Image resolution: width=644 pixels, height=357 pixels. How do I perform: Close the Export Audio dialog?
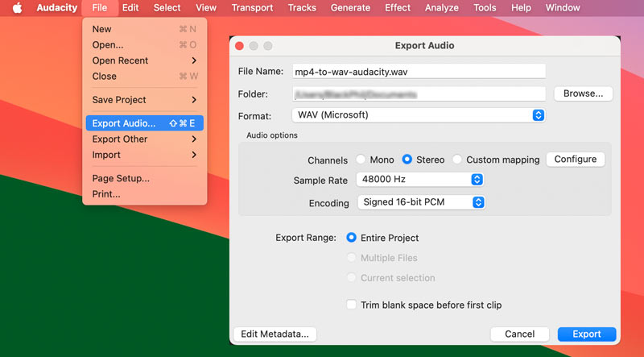click(x=239, y=46)
